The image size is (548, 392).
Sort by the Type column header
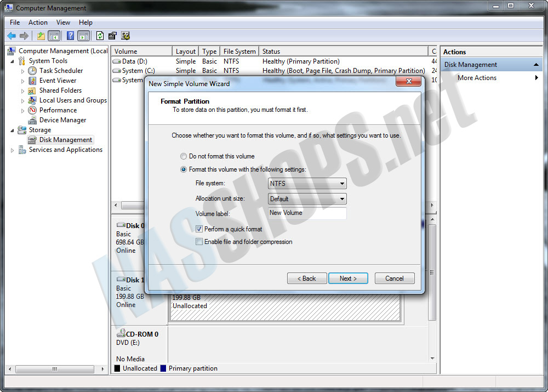coord(209,52)
